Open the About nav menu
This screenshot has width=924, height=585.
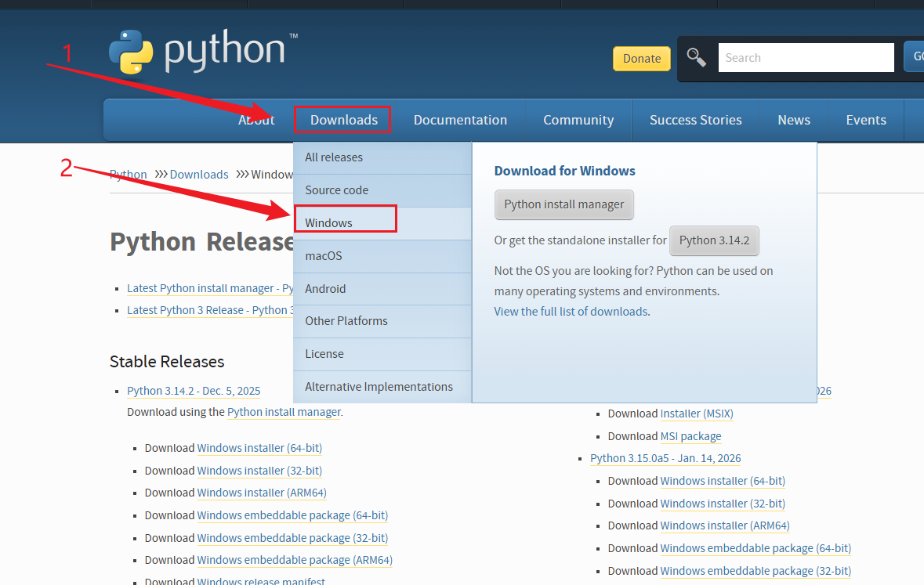click(256, 120)
